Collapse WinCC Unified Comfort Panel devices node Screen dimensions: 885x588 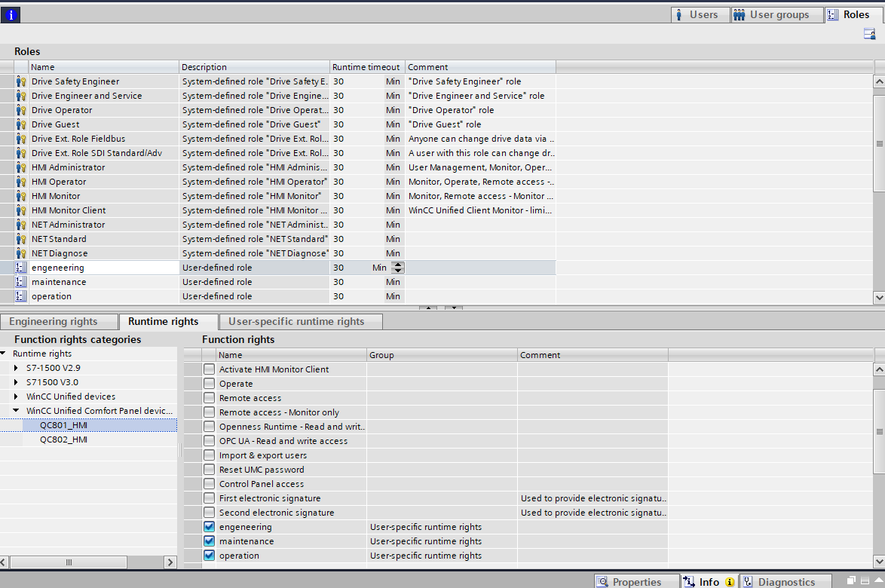tap(16, 411)
